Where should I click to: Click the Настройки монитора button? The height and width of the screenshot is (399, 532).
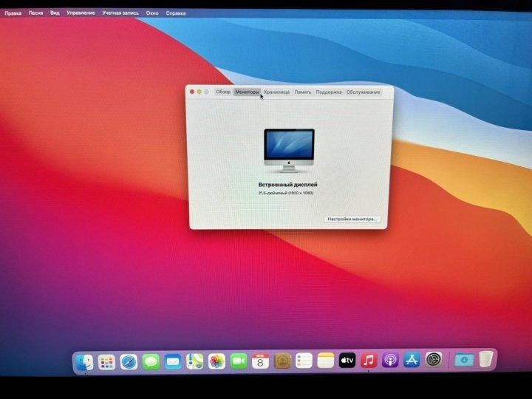[352, 219]
